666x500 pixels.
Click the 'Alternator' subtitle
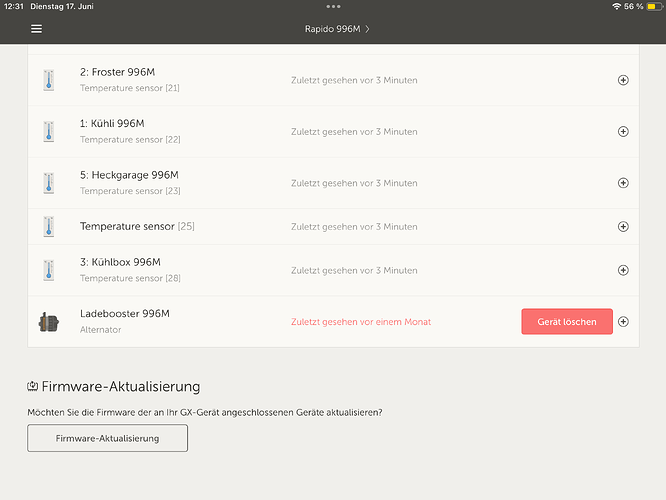100,330
